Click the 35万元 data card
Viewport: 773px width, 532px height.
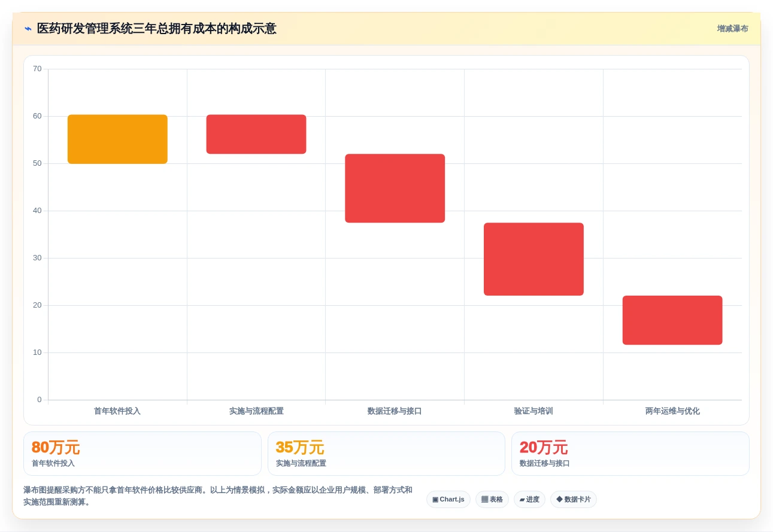point(386,454)
